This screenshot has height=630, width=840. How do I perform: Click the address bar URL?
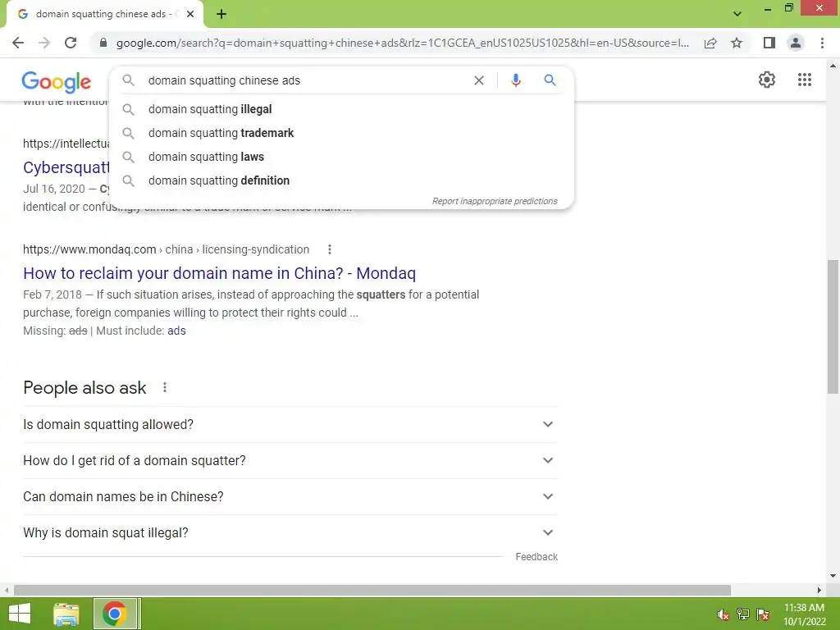(x=402, y=43)
